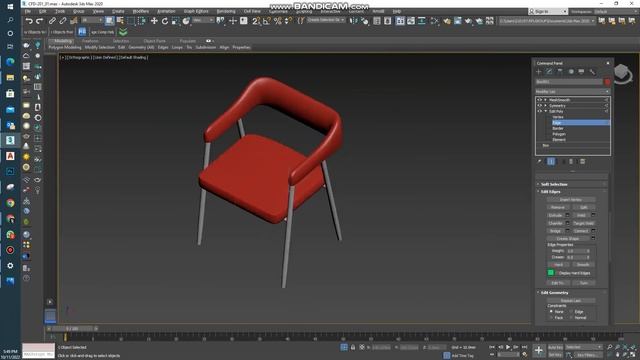Open the File menu
Viewport: 640px width, 360px height.
point(28,11)
